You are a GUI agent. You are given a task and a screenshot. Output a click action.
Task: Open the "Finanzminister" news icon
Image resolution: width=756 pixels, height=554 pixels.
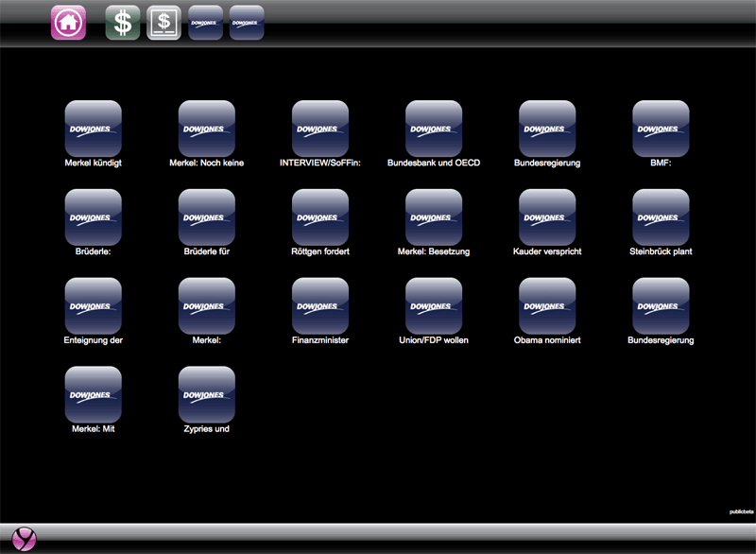click(320, 305)
